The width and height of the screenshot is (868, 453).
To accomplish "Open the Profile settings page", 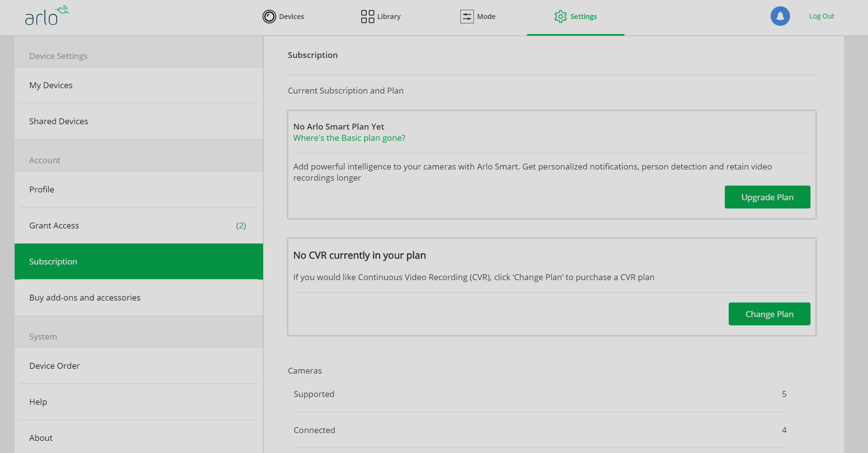I will coord(139,189).
